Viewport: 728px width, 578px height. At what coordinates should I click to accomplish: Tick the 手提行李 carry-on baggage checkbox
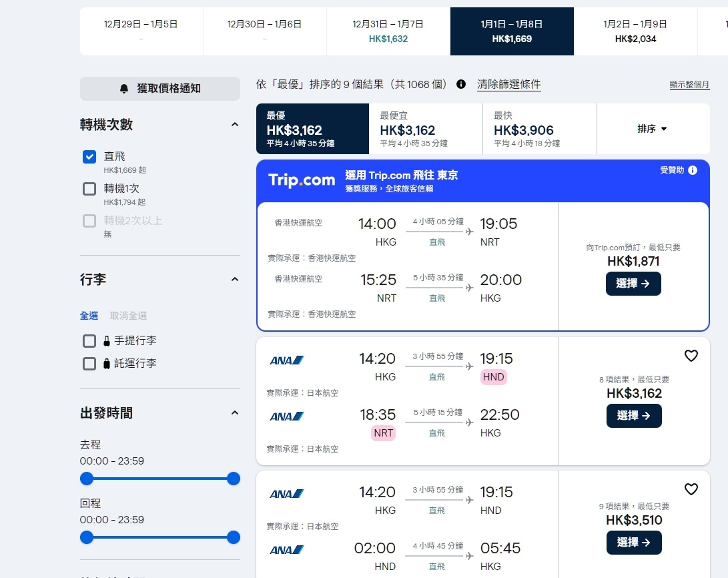(89, 341)
